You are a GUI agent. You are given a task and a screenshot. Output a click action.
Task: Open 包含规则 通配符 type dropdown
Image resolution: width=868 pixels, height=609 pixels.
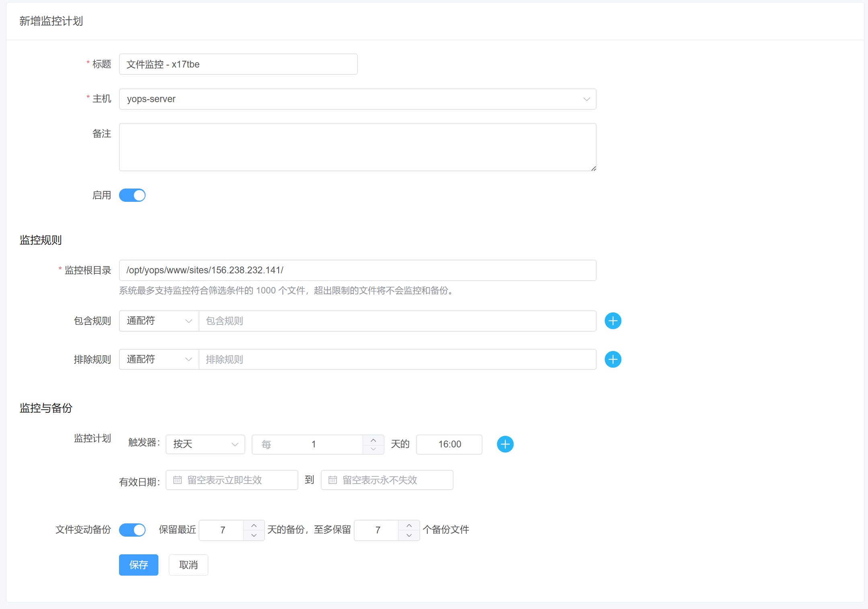159,321
